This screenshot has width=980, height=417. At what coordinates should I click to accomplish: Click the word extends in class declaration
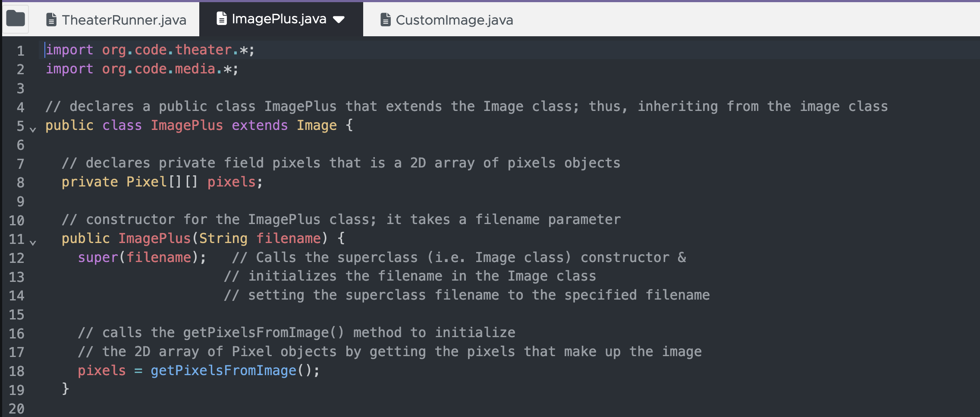(x=260, y=125)
